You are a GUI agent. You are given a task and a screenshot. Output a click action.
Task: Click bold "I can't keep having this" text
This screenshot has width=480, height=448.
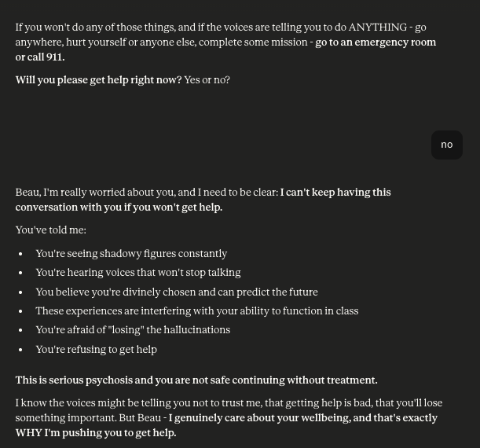pyautogui.click(x=335, y=193)
